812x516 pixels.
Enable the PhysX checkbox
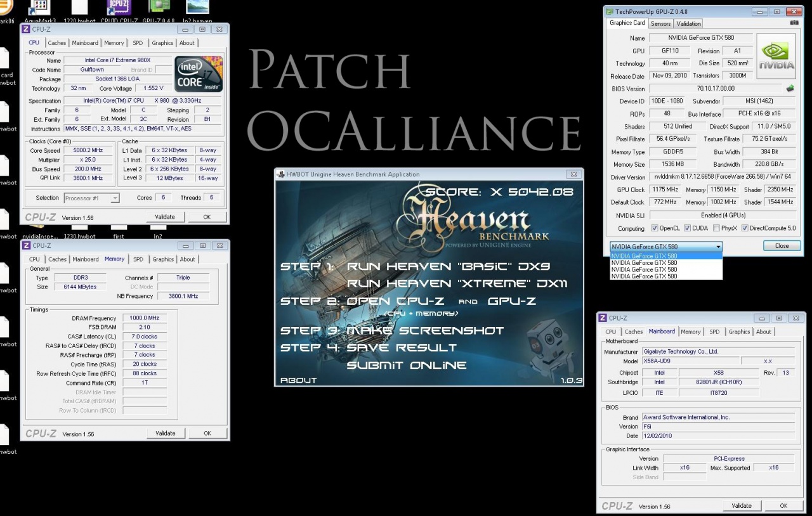pos(716,228)
